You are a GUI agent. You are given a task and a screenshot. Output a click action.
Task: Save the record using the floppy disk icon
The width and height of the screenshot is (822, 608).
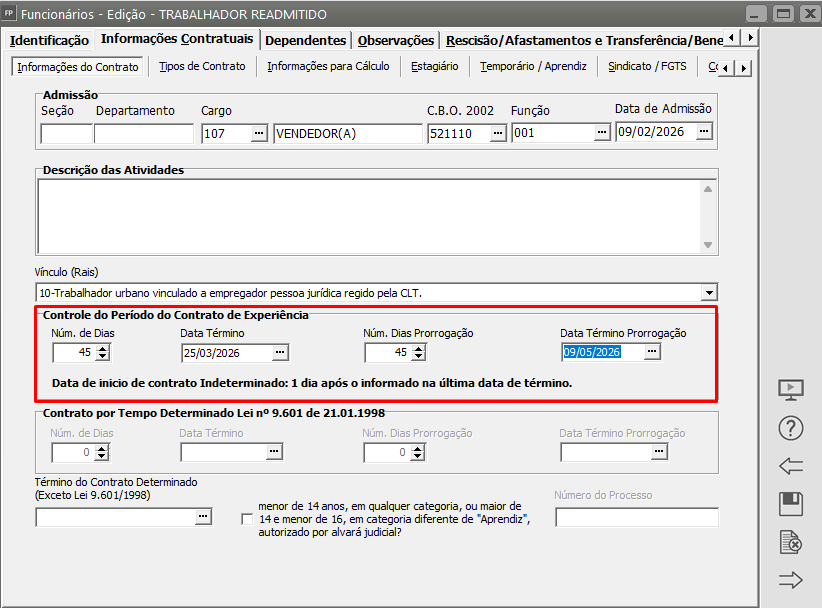coord(791,504)
